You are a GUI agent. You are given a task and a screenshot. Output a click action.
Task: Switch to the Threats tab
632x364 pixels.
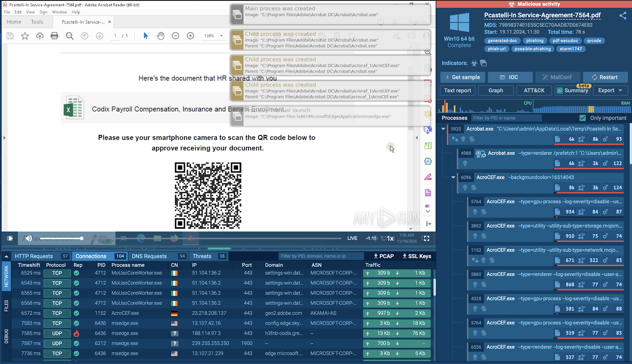coord(209,256)
